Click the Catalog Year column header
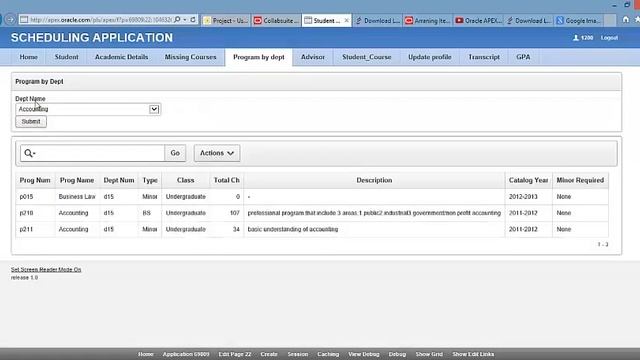The height and width of the screenshot is (360, 640). 528,180
